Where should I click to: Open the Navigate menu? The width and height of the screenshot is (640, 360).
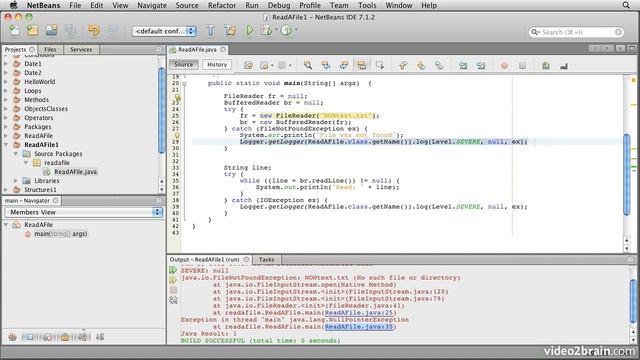[x=152, y=5]
